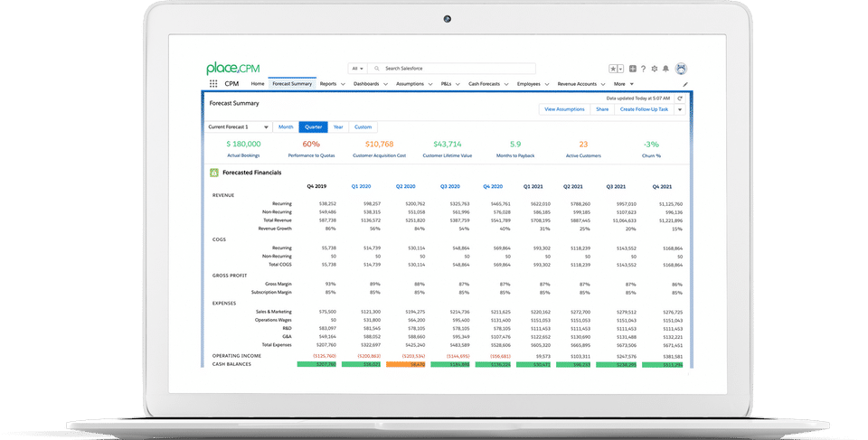Open the Reports tab
Viewport: 868px width, 440px height.
pyautogui.click(x=328, y=84)
